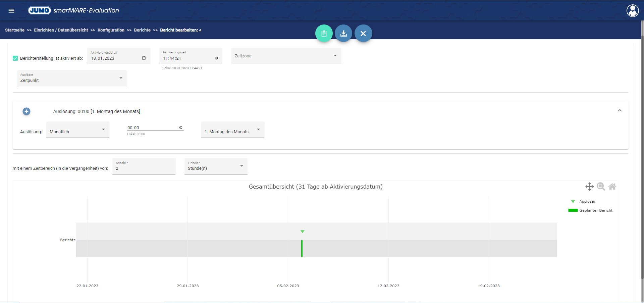Viewport: 644px width, 303px height.
Task: Reset chart view with home icon
Action: (612, 187)
